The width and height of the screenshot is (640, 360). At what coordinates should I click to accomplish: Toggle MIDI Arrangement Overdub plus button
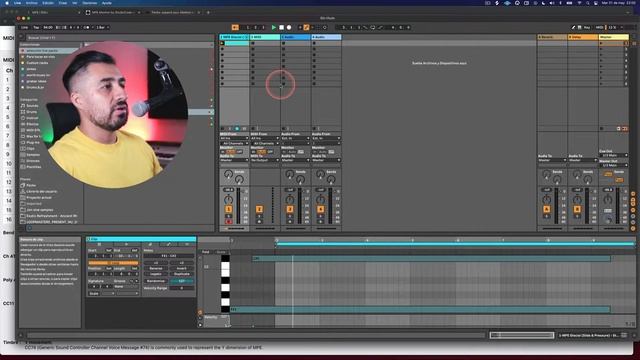coord(300,27)
